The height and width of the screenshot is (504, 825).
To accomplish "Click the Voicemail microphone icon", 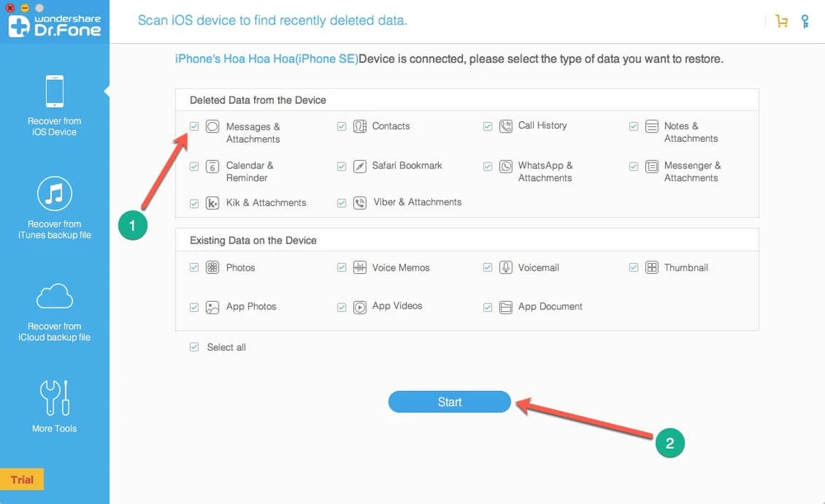I will click(507, 267).
